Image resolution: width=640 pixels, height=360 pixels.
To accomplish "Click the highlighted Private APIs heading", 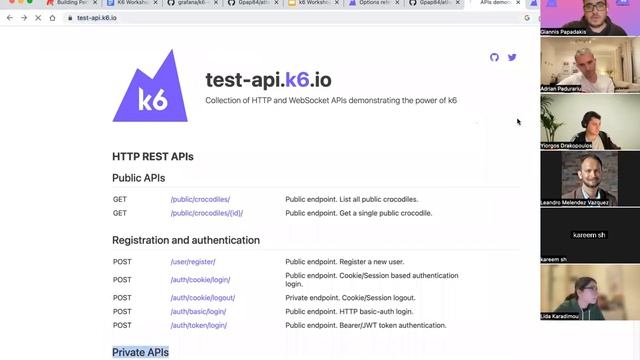I will pyautogui.click(x=140, y=352).
